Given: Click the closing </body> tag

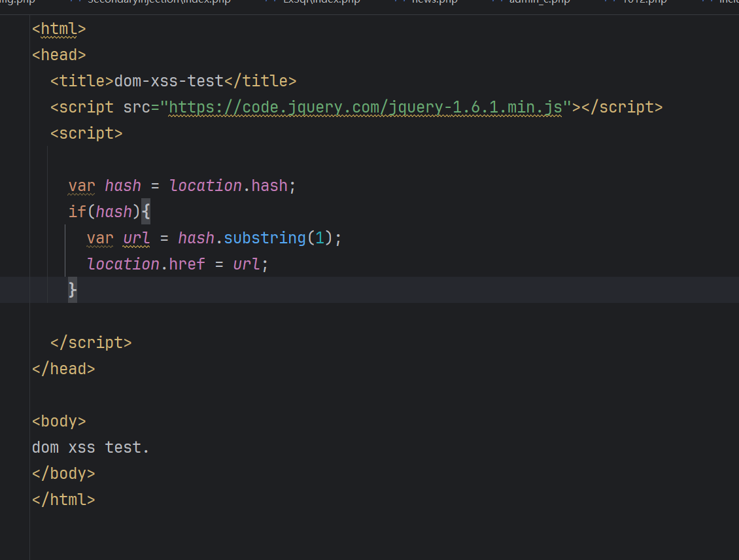Looking at the screenshot, I should tap(63, 473).
